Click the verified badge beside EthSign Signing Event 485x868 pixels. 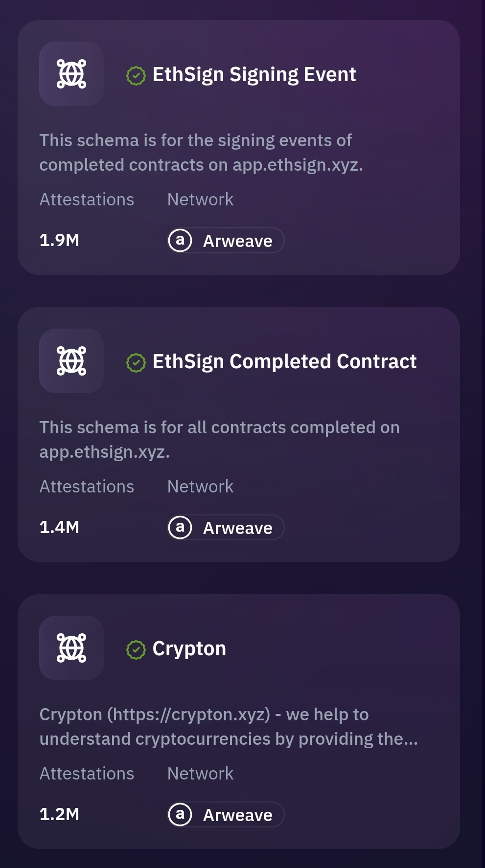coord(136,75)
